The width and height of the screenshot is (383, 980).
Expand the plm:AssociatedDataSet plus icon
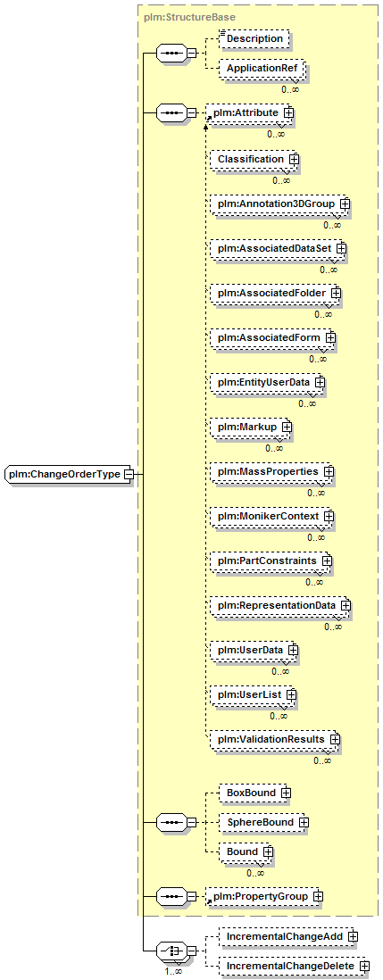[340, 249]
